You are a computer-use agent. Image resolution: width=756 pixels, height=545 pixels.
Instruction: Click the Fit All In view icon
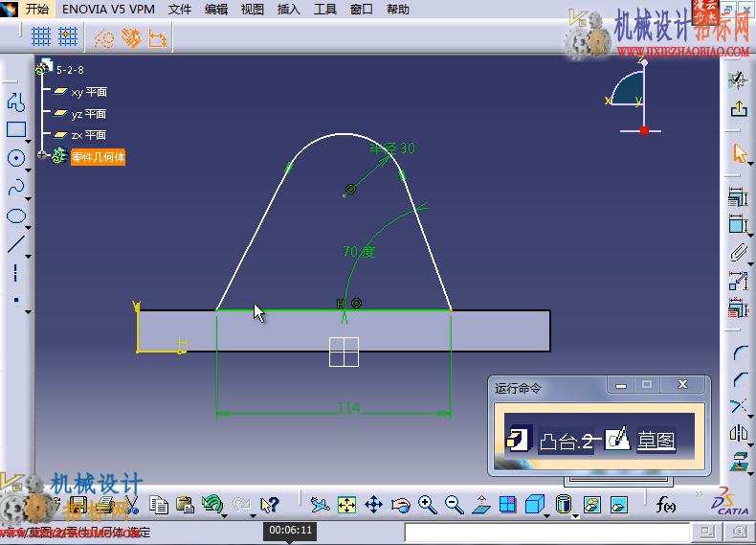click(x=346, y=505)
